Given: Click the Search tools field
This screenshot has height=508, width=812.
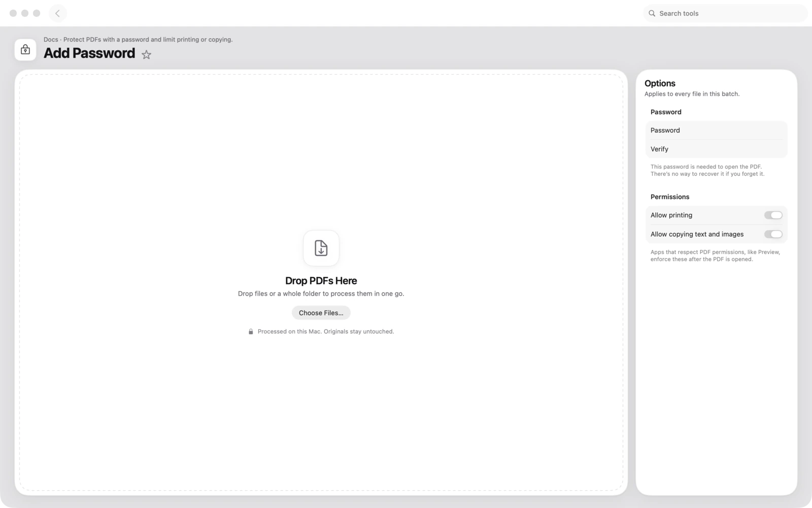Looking at the screenshot, I should coord(725,13).
